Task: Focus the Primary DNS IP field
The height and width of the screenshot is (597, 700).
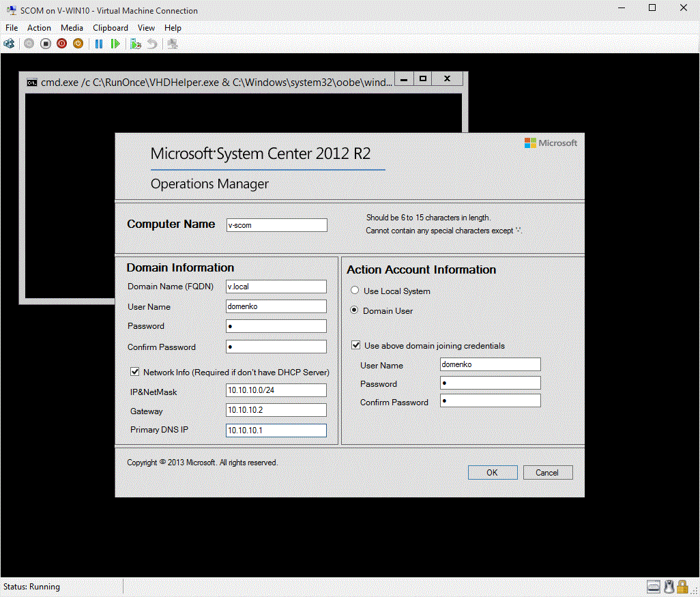Action: (276, 431)
